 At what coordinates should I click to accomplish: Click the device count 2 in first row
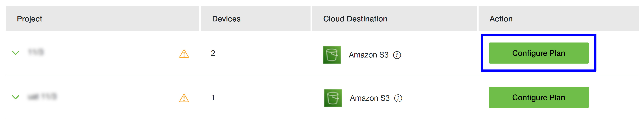click(213, 53)
